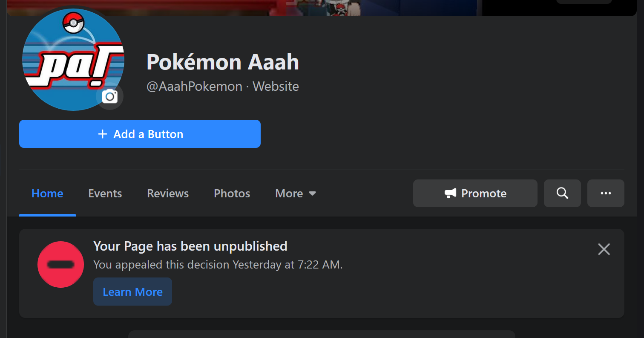Open the Pokémon Aaah profile picture

73,60
